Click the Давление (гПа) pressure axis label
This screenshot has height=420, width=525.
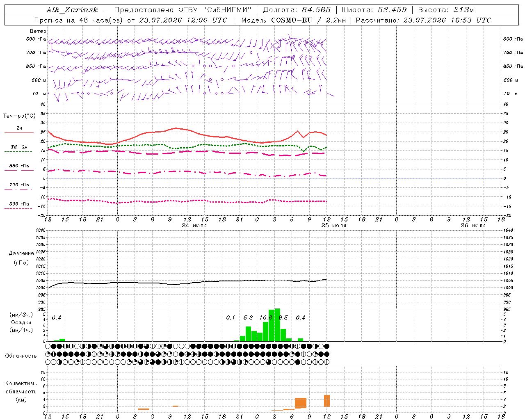click(x=21, y=258)
